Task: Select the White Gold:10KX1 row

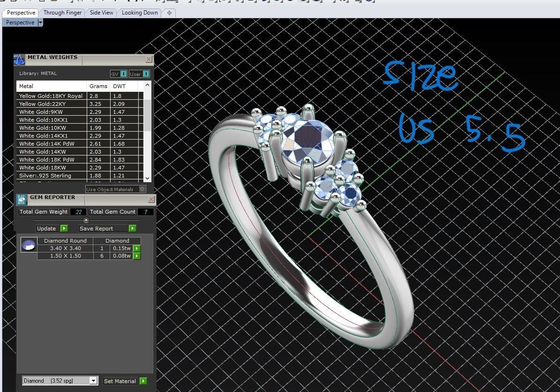Action: [x=80, y=119]
